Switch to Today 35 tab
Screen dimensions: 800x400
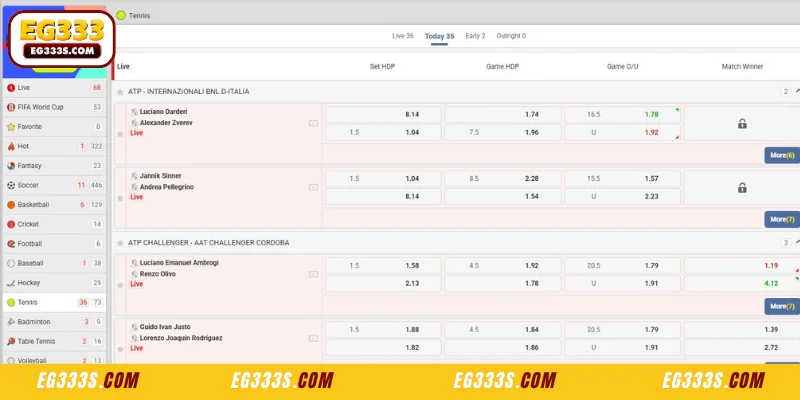tap(439, 36)
